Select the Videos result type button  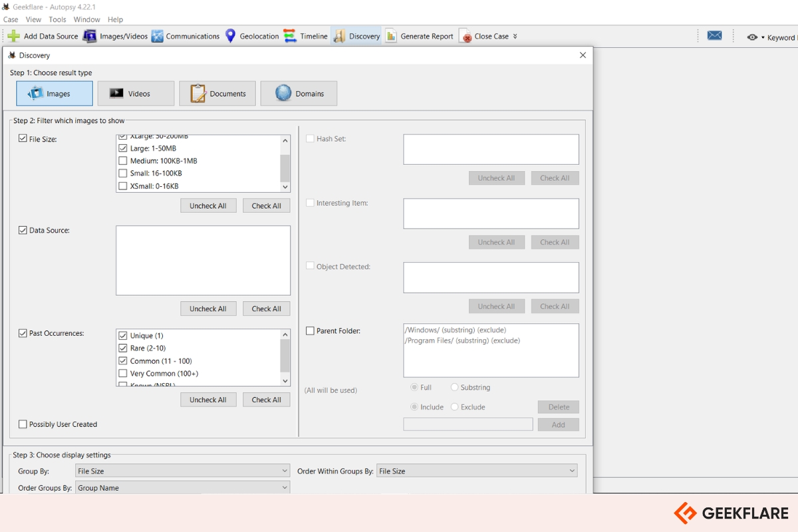click(136, 94)
